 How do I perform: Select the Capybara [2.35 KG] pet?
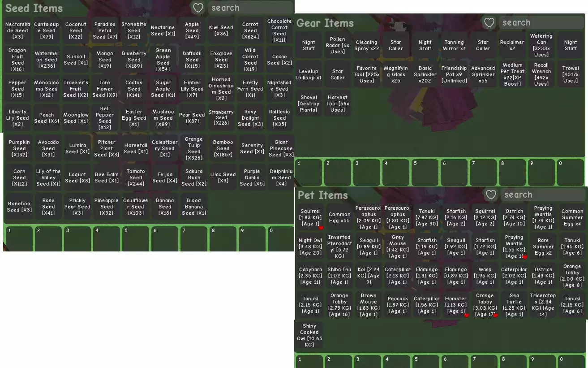(x=310, y=276)
